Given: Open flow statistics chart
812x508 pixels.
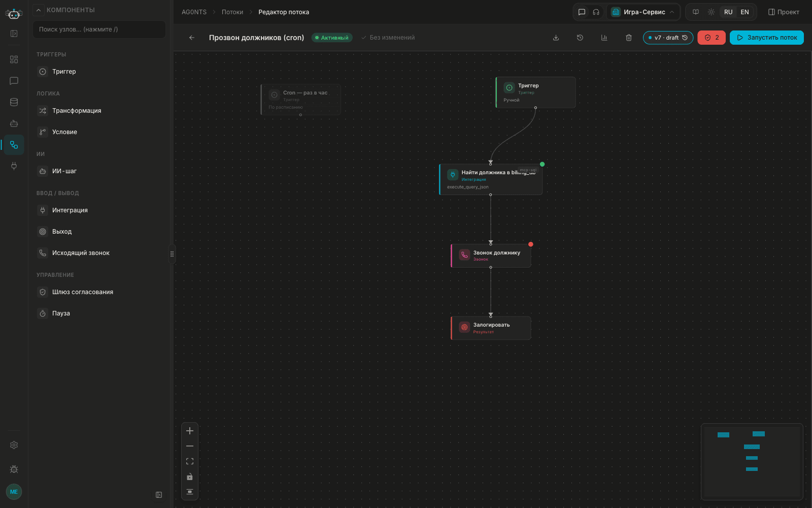Looking at the screenshot, I should (604, 38).
